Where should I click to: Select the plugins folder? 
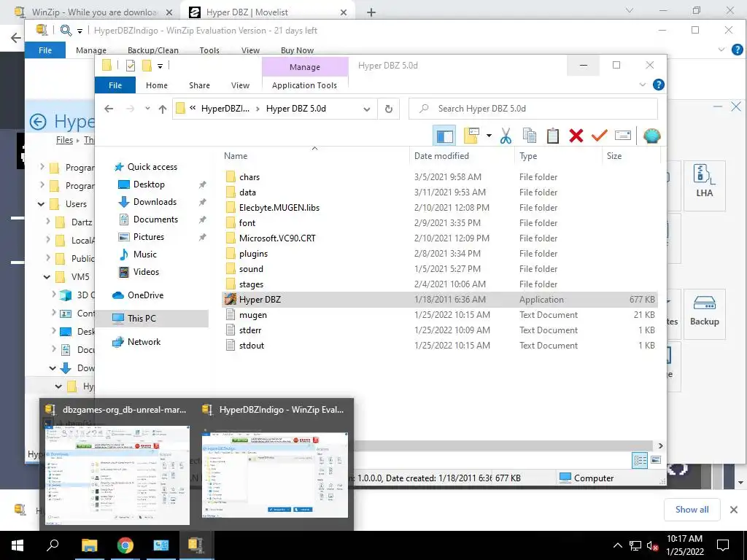[253, 254]
